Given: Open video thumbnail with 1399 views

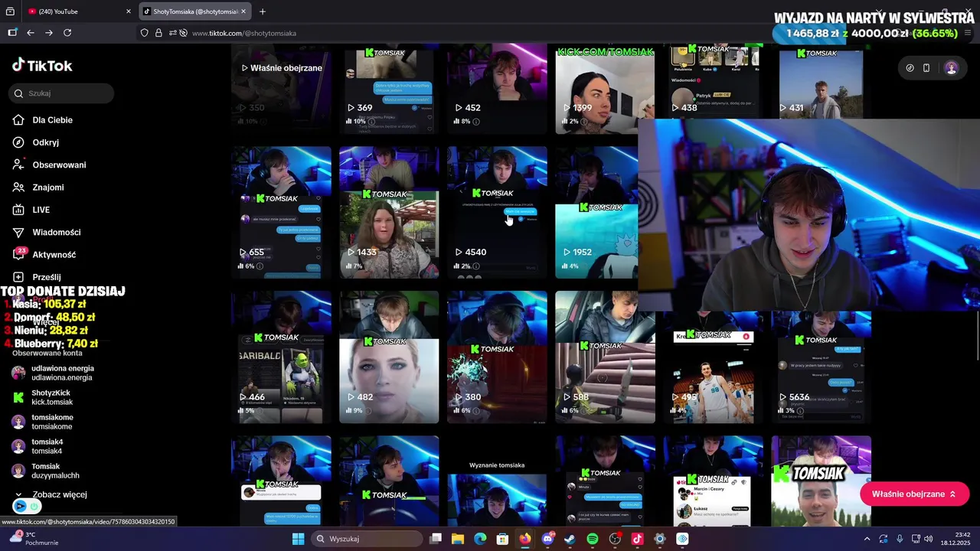Looking at the screenshot, I should click(x=605, y=89).
